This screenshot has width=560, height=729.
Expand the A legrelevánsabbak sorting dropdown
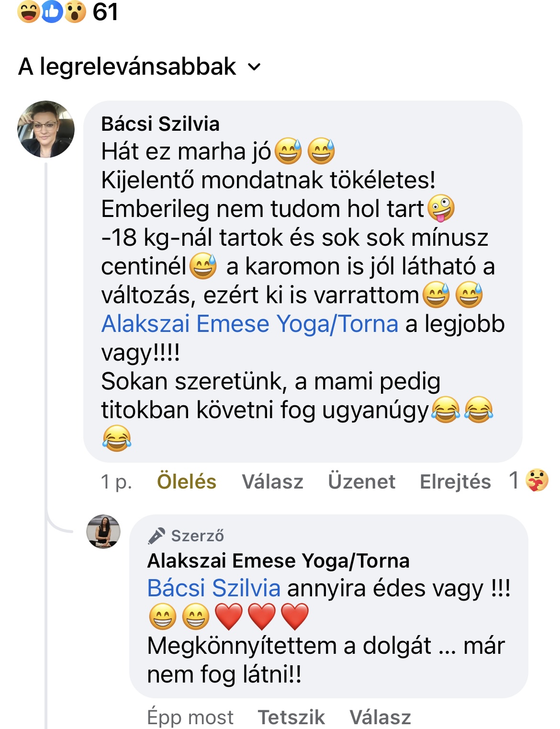pos(140,67)
